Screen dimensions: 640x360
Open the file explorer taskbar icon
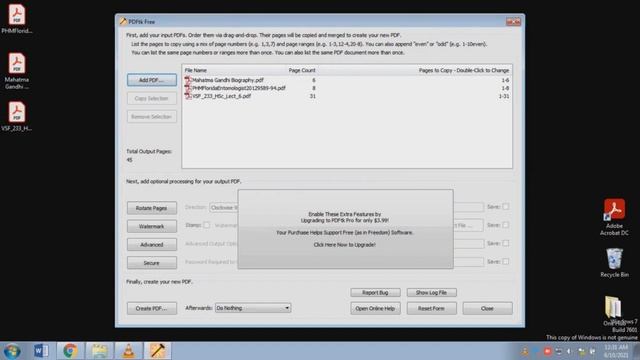coord(99,351)
